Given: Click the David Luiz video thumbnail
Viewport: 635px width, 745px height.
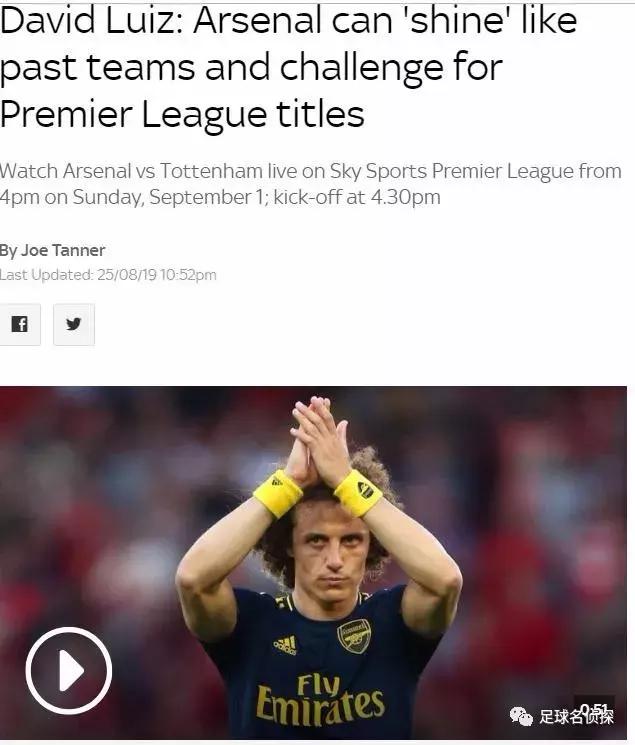Looking at the screenshot, I should pos(313,563).
